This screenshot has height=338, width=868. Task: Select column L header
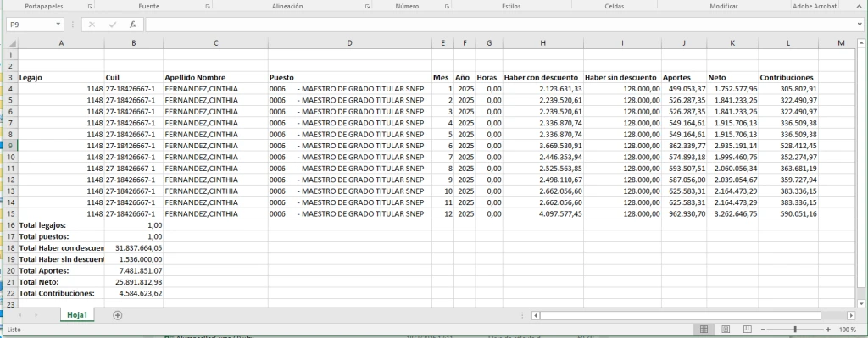pos(788,43)
